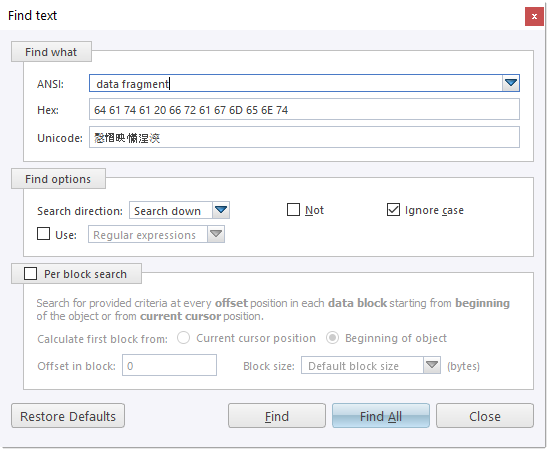
Task: Uncheck the Ignore case checkbox
Action: 393,210
